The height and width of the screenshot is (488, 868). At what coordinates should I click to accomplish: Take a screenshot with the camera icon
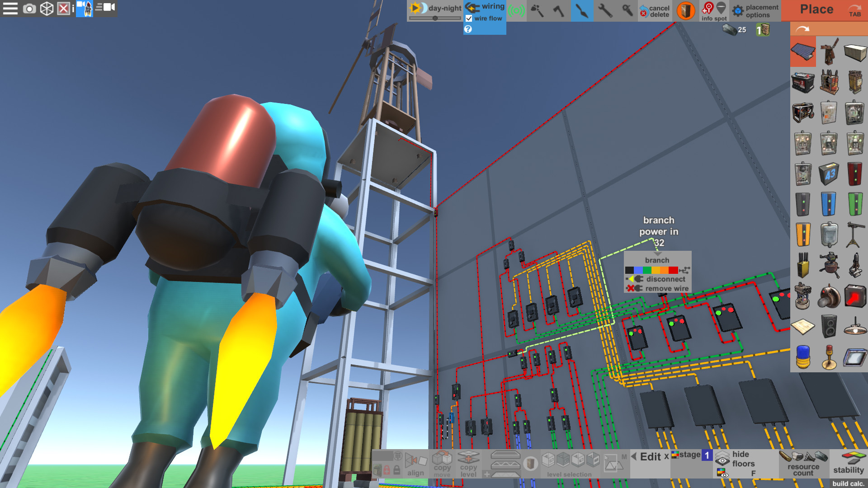(29, 8)
